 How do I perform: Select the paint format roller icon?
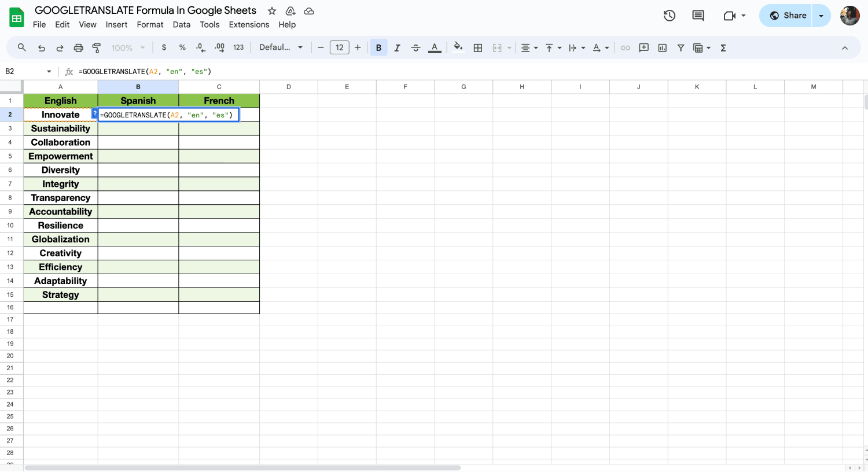pyautogui.click(x=97, y=48)
